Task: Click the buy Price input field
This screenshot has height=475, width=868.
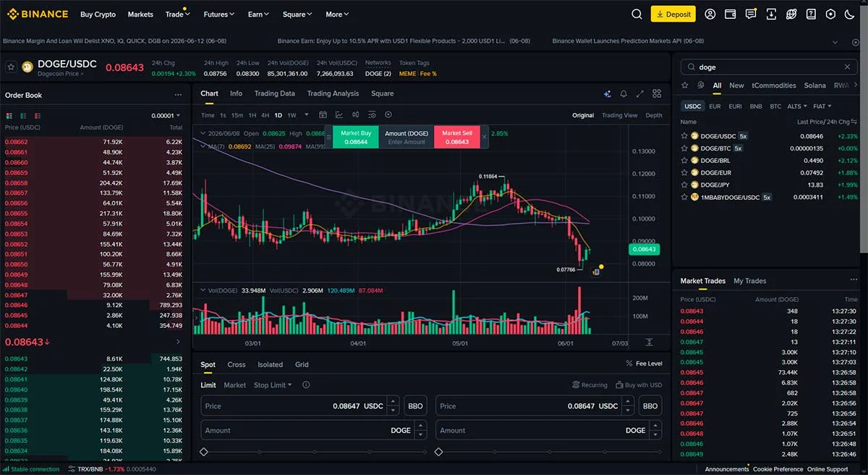Action: click(294, 406)
